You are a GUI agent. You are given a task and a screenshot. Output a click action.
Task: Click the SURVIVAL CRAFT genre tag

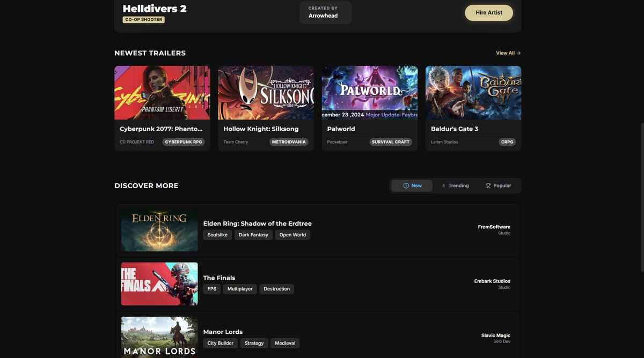click(x=391, y=142)
